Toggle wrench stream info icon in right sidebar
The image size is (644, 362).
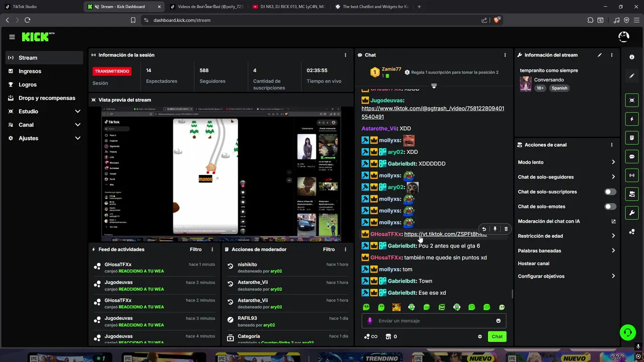point(632,213)
